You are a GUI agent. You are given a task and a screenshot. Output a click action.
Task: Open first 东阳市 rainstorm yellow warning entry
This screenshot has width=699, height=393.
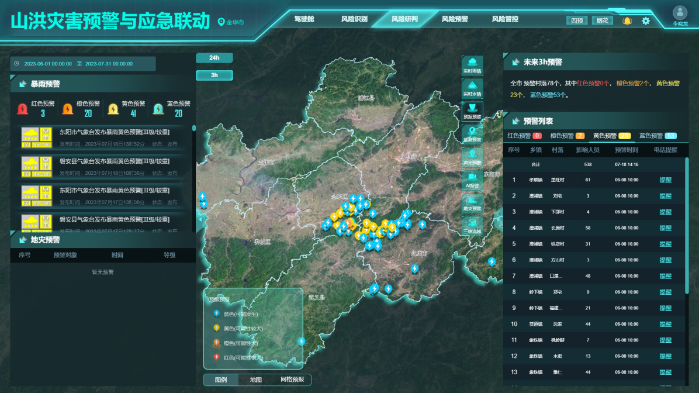click(x=103, y=137)
